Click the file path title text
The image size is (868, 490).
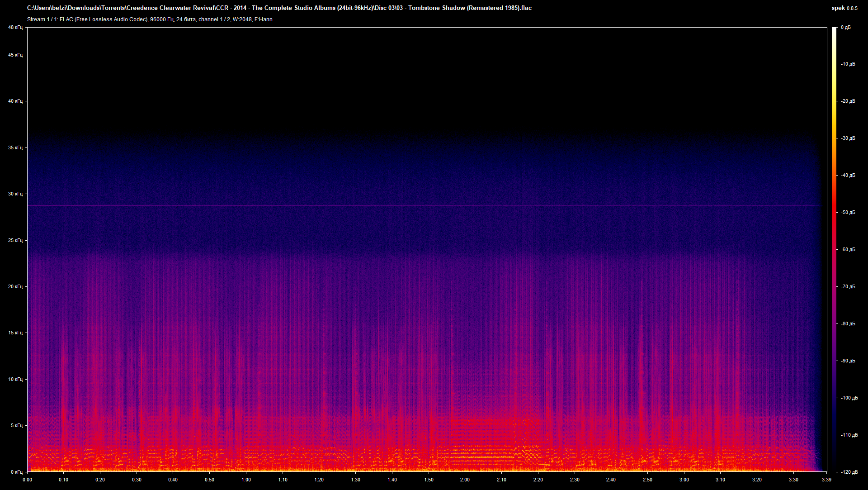(279, 8)
